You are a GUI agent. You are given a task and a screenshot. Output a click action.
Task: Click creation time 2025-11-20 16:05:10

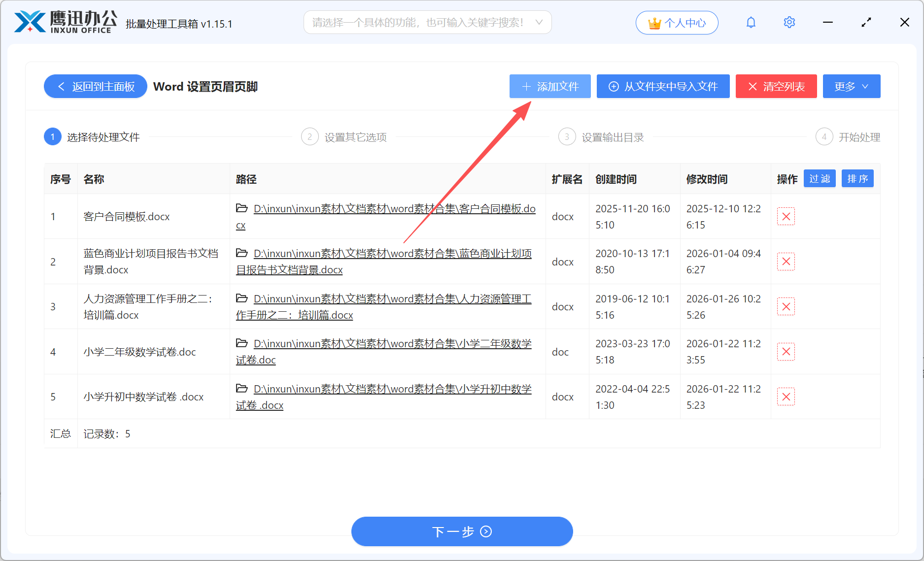[633, 217]
